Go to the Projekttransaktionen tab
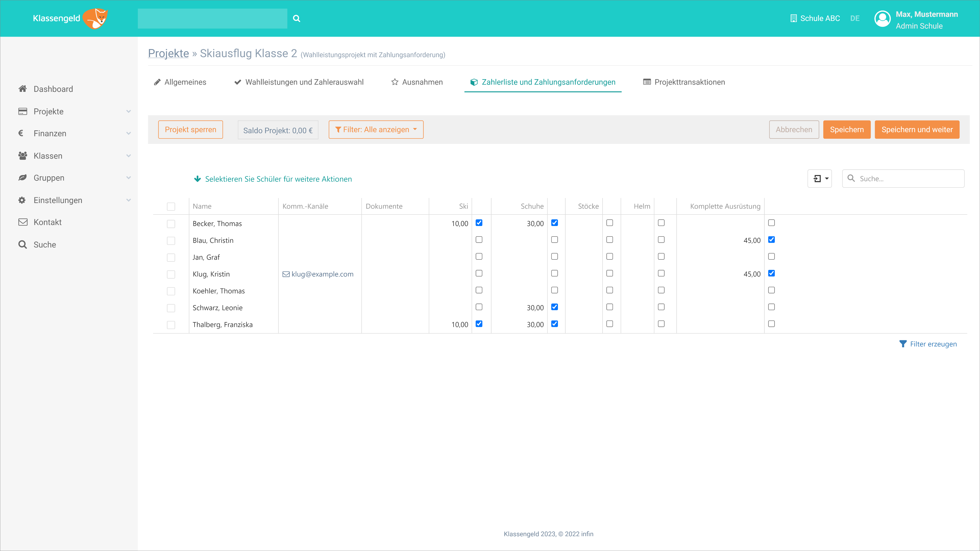The image size is (980, 551). click(x=684, y=82)
